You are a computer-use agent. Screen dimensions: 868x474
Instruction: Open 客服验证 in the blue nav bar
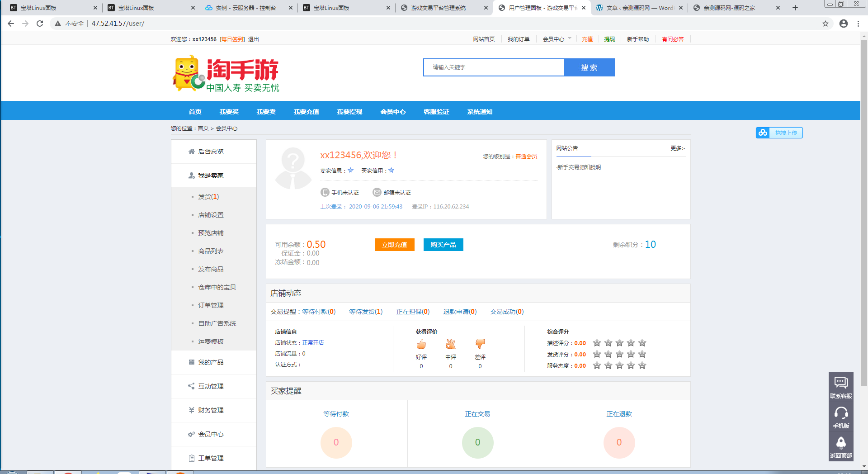tap(436, 112)
